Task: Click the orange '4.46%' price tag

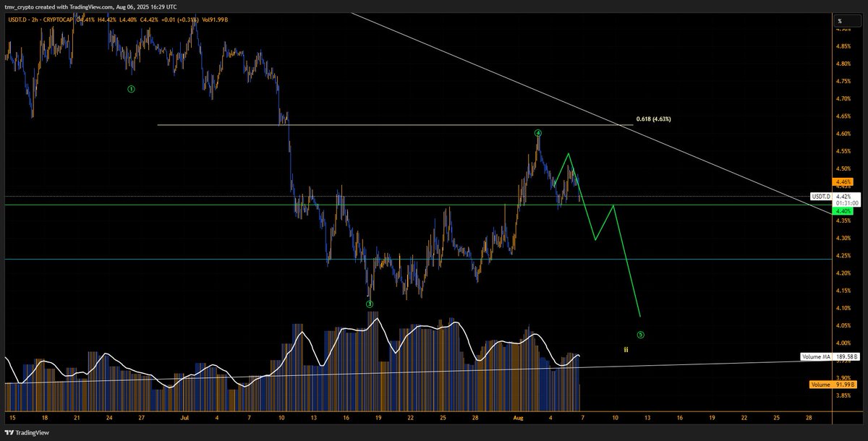Action: [843, 181]
